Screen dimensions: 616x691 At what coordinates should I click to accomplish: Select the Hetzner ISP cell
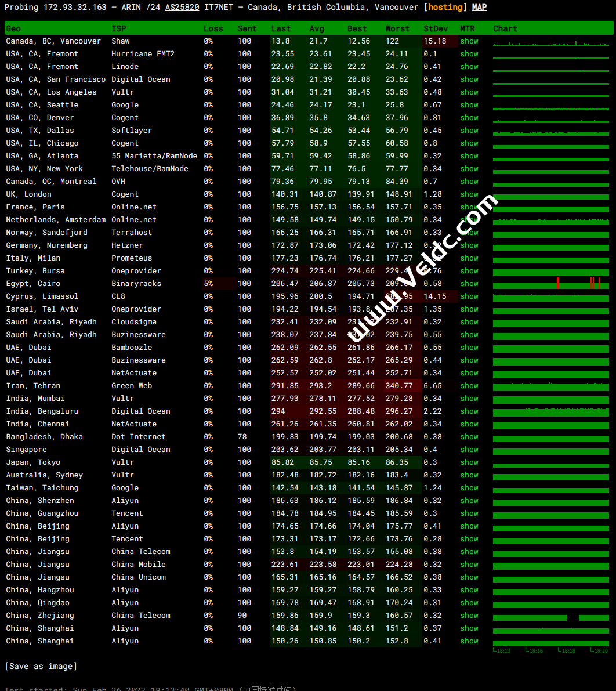point(127,245)
